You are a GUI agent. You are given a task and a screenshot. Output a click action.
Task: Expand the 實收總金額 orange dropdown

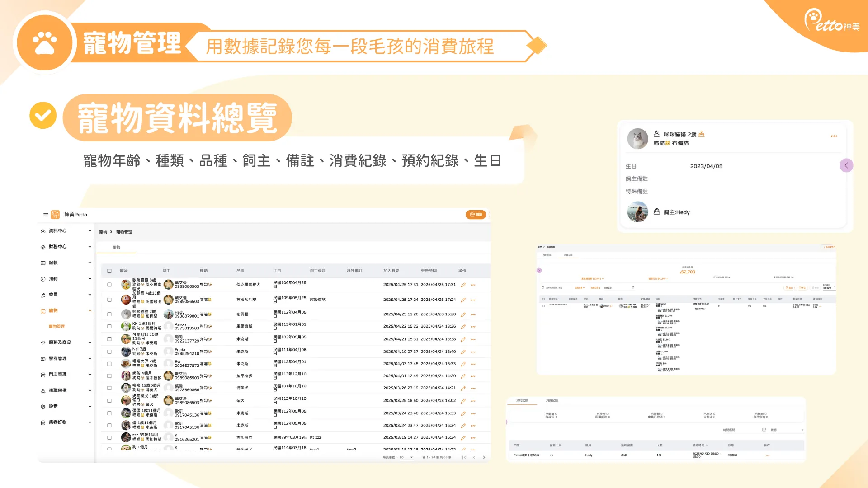pos(592,279)
